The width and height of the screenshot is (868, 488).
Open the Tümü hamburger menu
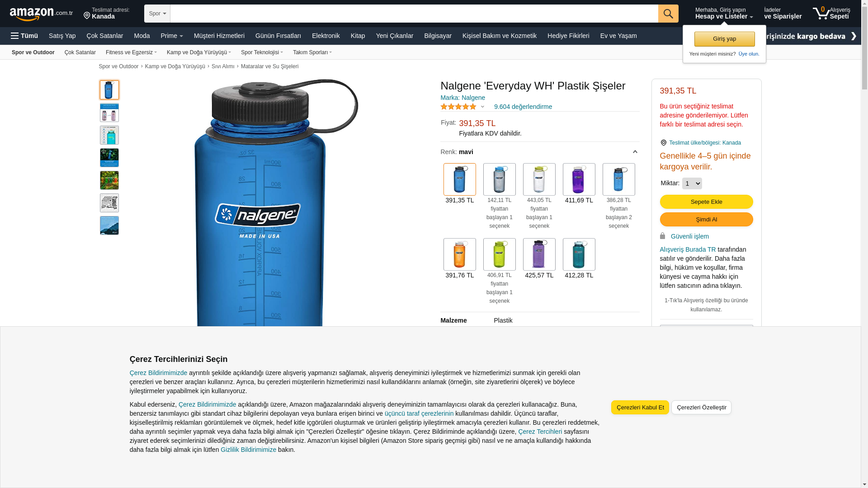[24, 36]
